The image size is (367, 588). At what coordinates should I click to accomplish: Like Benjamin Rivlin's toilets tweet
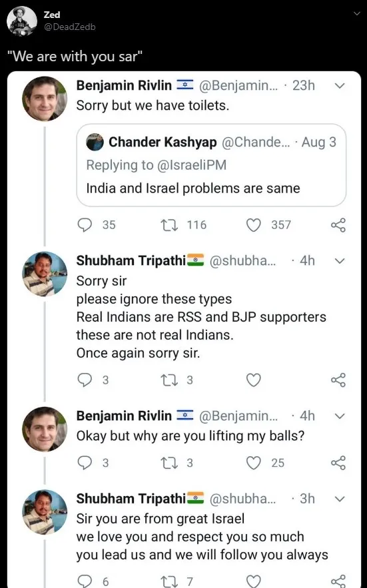253,225
